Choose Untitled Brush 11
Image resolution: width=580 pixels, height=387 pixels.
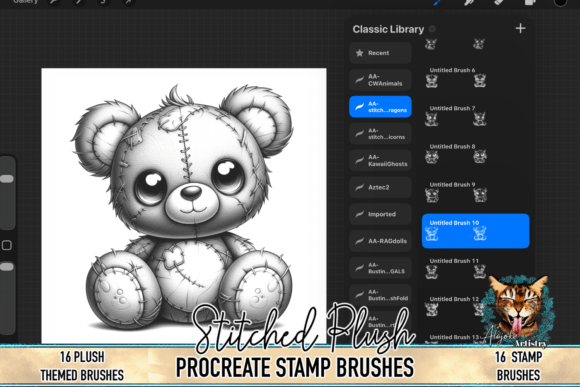pyautogui.click(x=476, y=269)
